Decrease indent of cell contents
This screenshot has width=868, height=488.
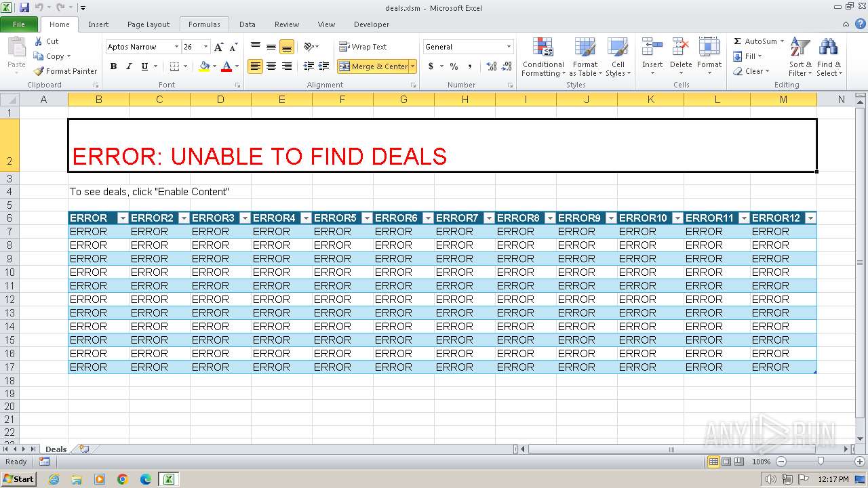point(309,66)
